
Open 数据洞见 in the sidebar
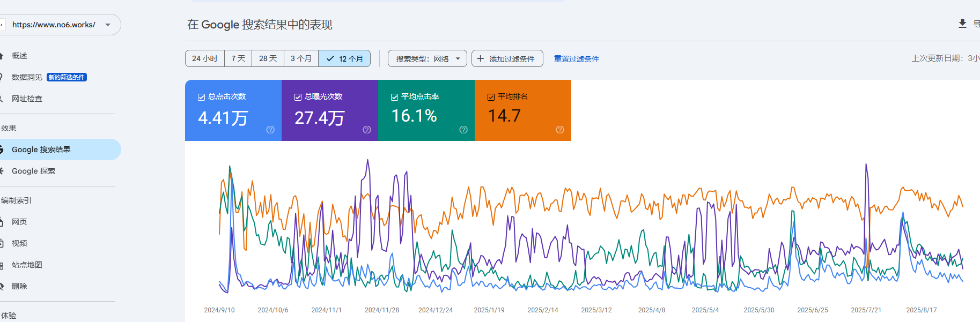click(27, 77)
